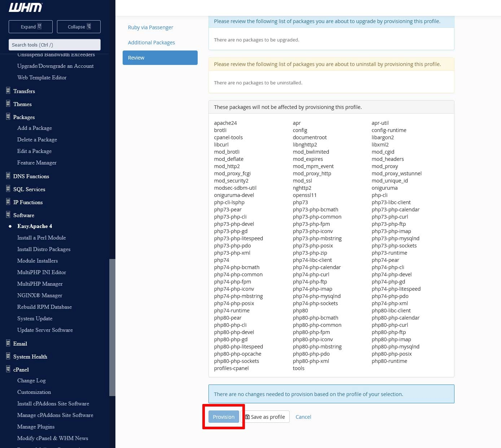
Task: Click the sidebar scrollbar thumb
Action: click(x=112, y=327)
